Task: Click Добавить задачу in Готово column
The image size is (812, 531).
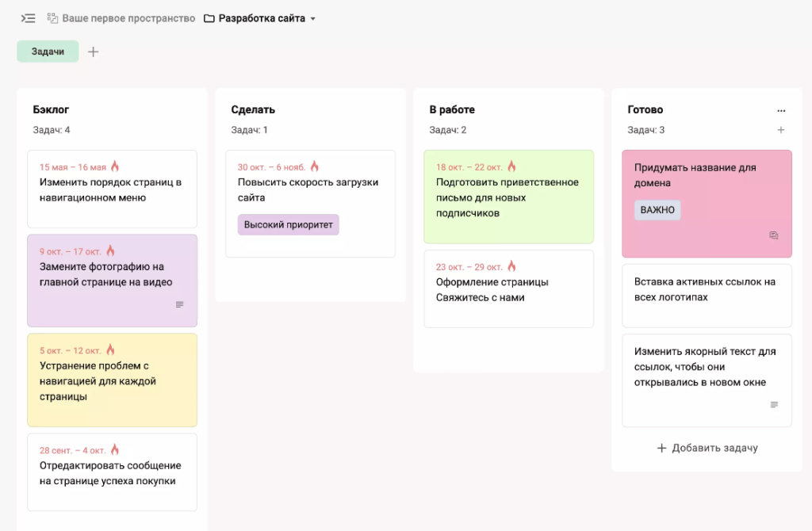Action: [707, 448]
